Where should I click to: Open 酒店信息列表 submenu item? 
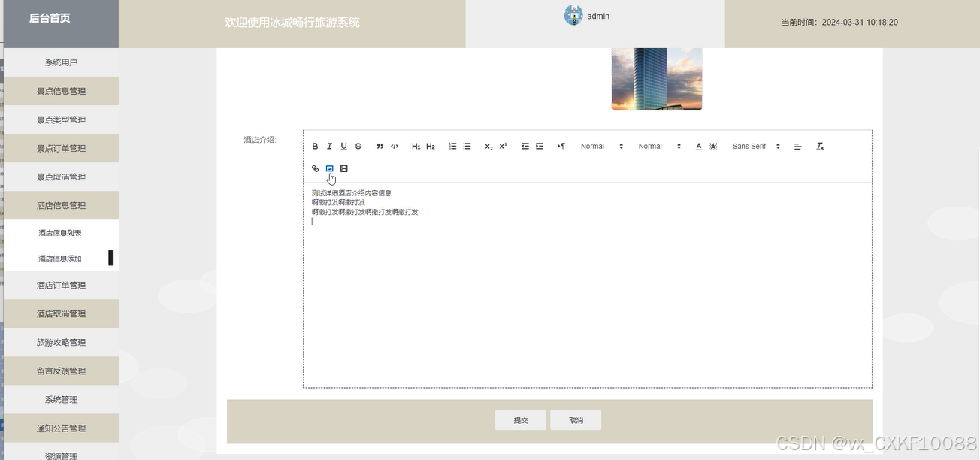pos(61,233)
